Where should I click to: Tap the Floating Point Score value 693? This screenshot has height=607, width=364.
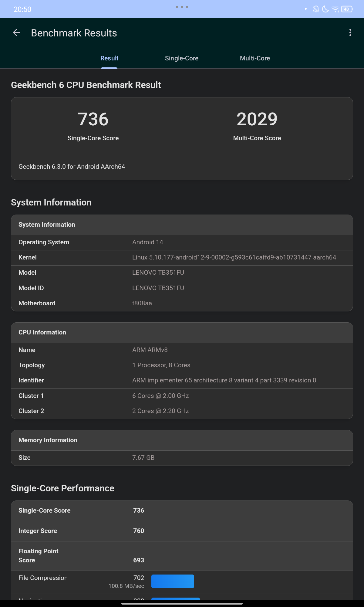tap(139, 560)
